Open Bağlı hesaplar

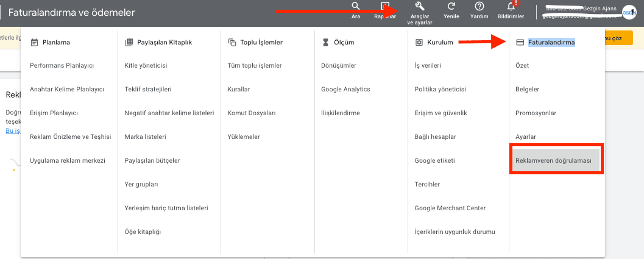coord(436,137)
